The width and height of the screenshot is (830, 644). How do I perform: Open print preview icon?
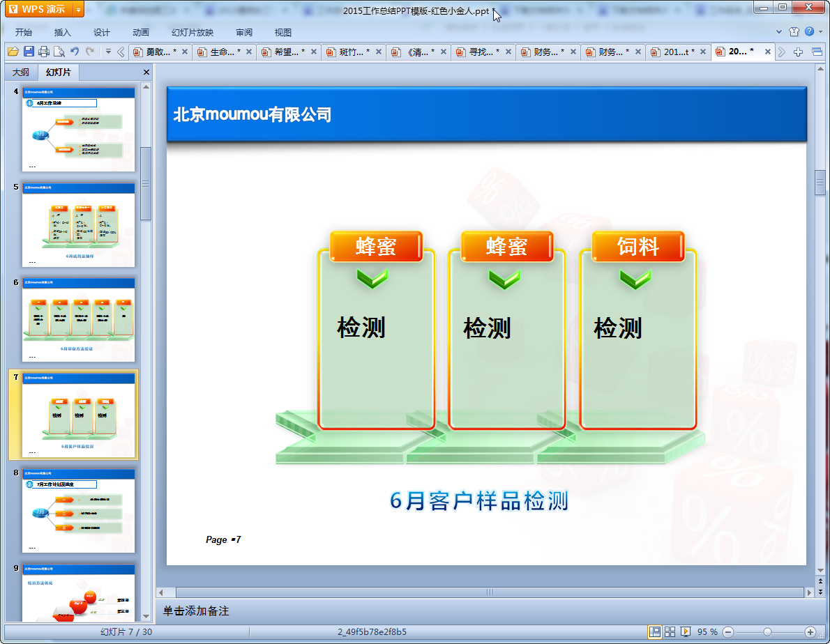59,52
